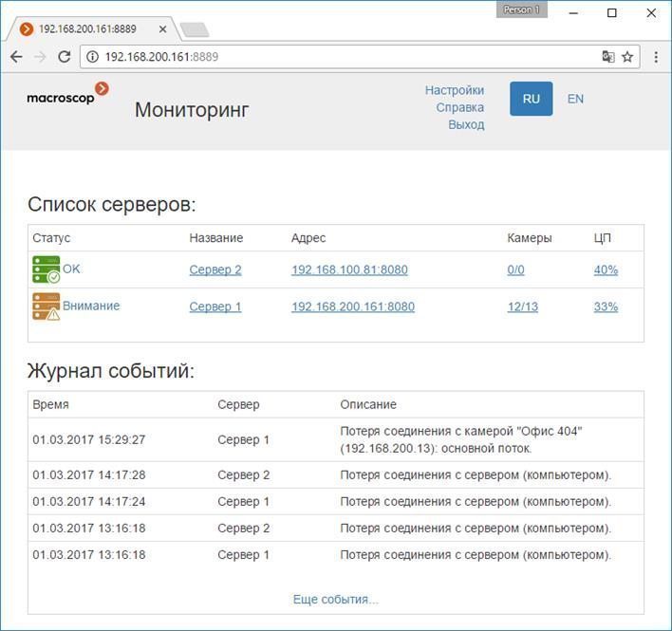Image resolution: width=672 pixels, height=631 pixels.
Task: Go back using the browser back arrow
Action: 16,57
